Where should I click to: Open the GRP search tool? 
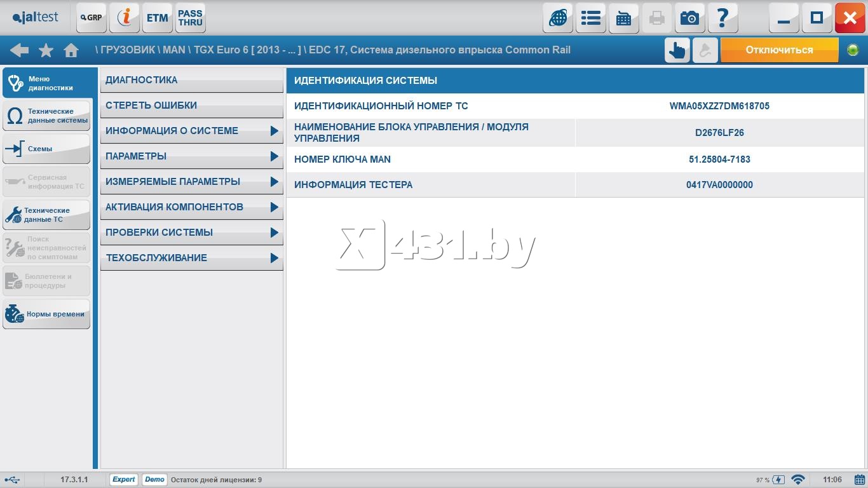click(x=92, y=18)
